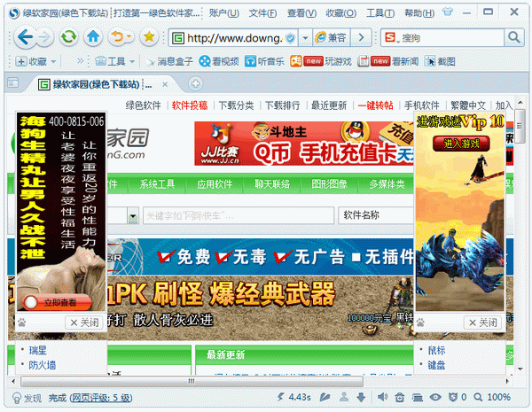Screen dimensions: 532x412
Task: Open the Sogou search engine selector
Action: [391, 37]
